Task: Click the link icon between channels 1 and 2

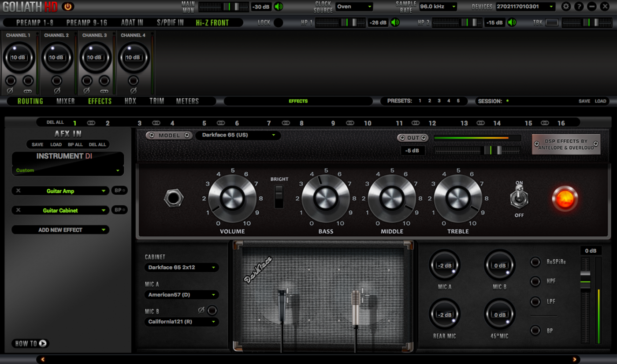Action: pos(91,123)
